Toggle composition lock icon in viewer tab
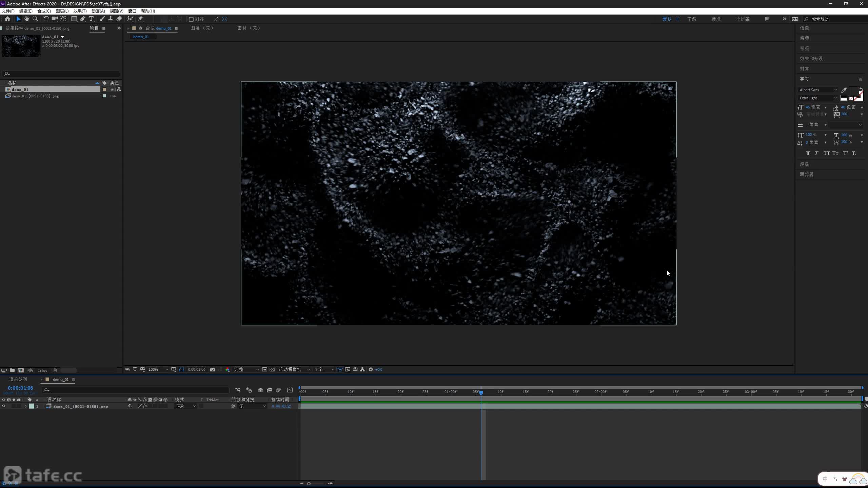The image size is (868, 488). (140, 28)
